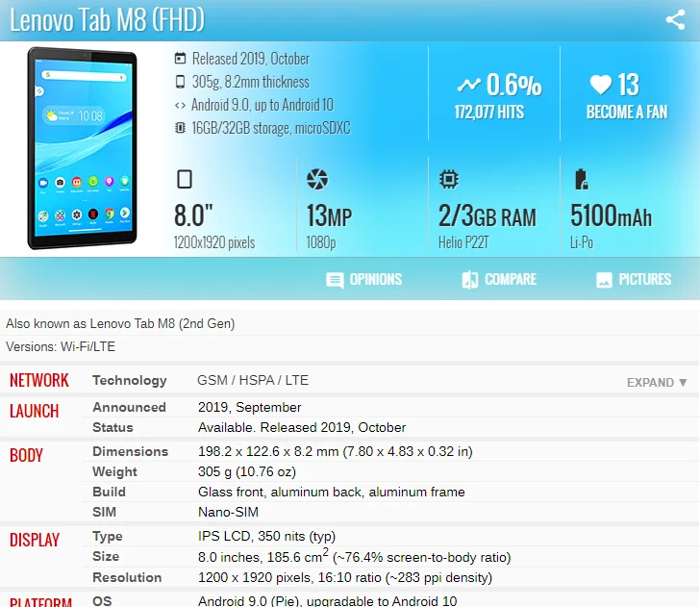
Task: Click the Weight spec label
Action: (114, 471)
